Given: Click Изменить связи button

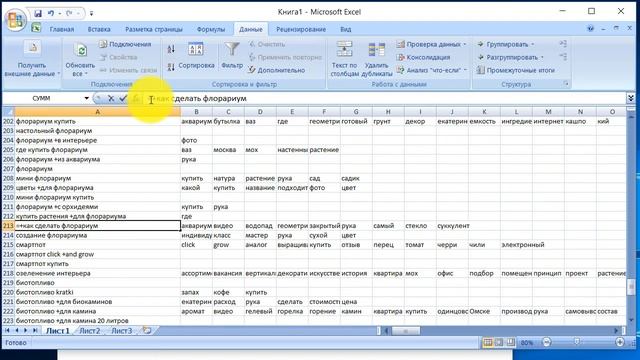Looking at the screenshot, I should click(128, 70).
